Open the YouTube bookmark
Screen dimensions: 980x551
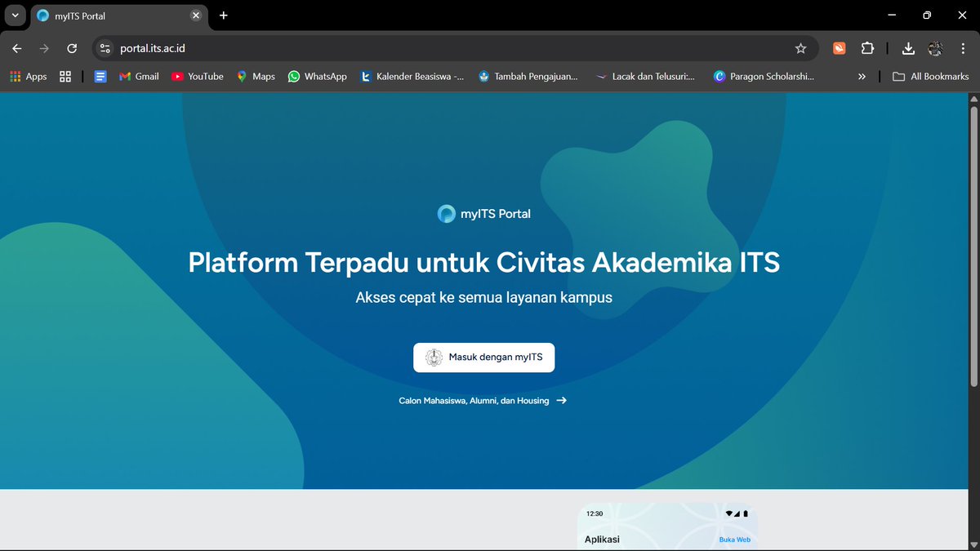click(x=198, y=76)
